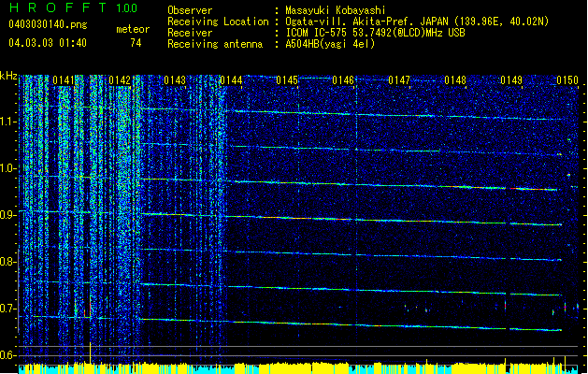Click the meteor label
This screenshot has height=374, width=588.
tap(133, 29)
